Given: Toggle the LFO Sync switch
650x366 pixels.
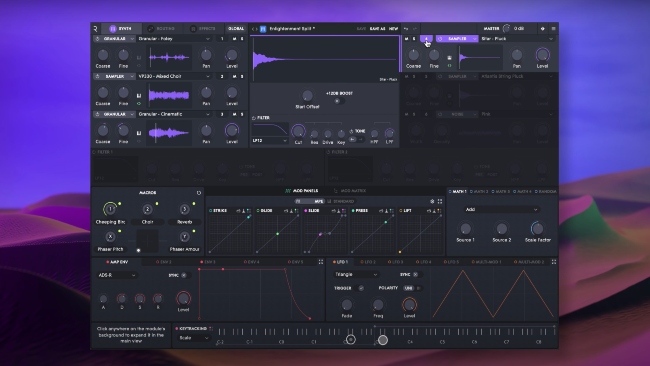Looking at the screenshot, I should point(415,274).
